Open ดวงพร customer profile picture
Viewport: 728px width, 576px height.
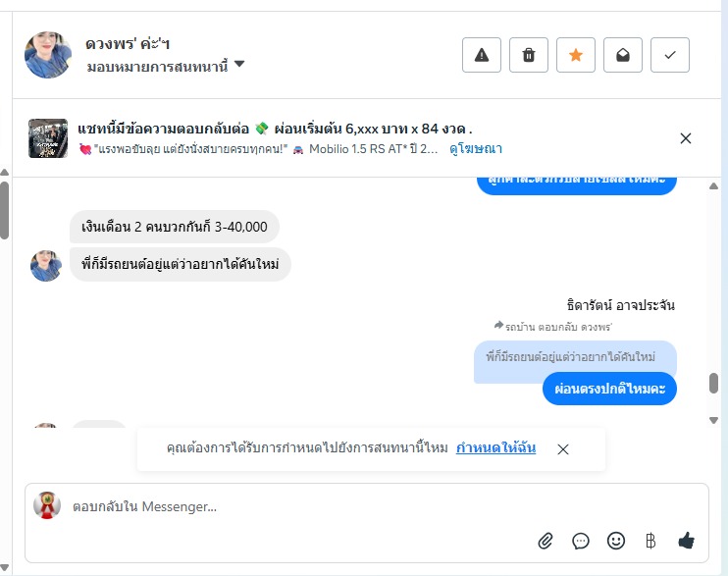click(x=48, y=55)
